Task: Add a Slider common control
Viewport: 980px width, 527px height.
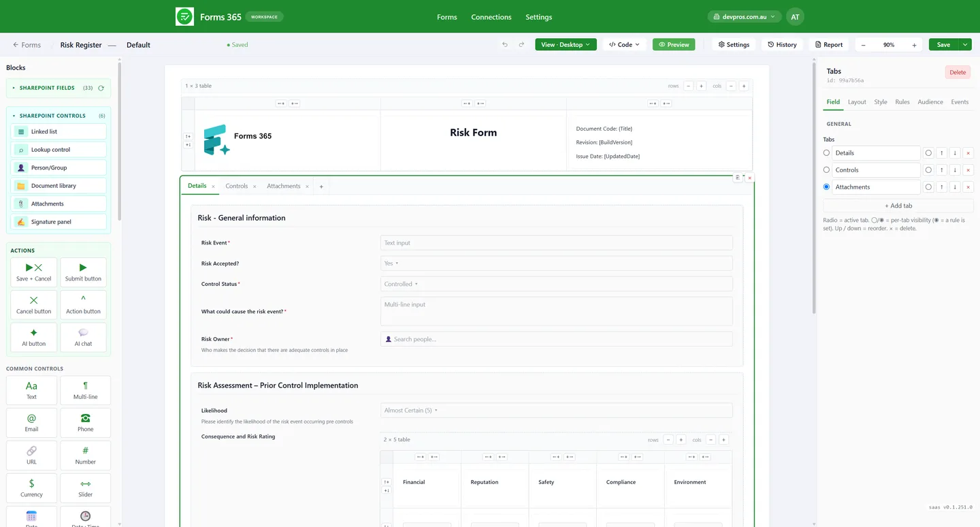Action: pos(85,488)
